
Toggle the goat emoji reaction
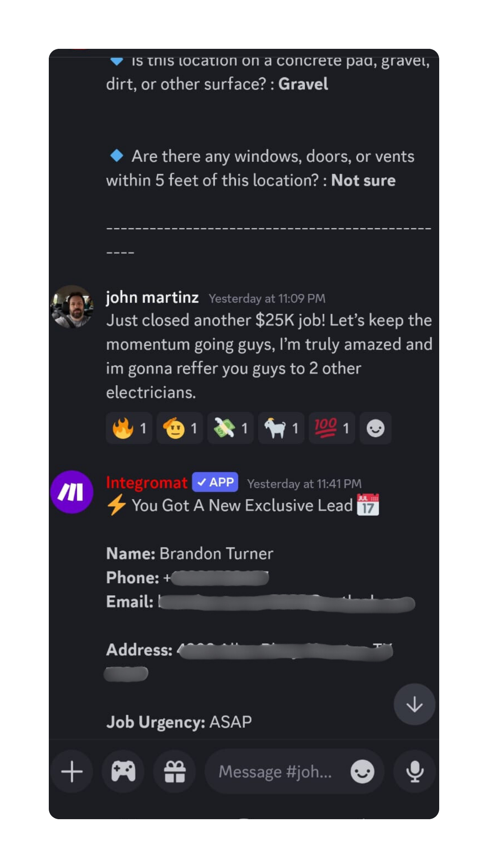pyautogui.click(x=281, y=428)
